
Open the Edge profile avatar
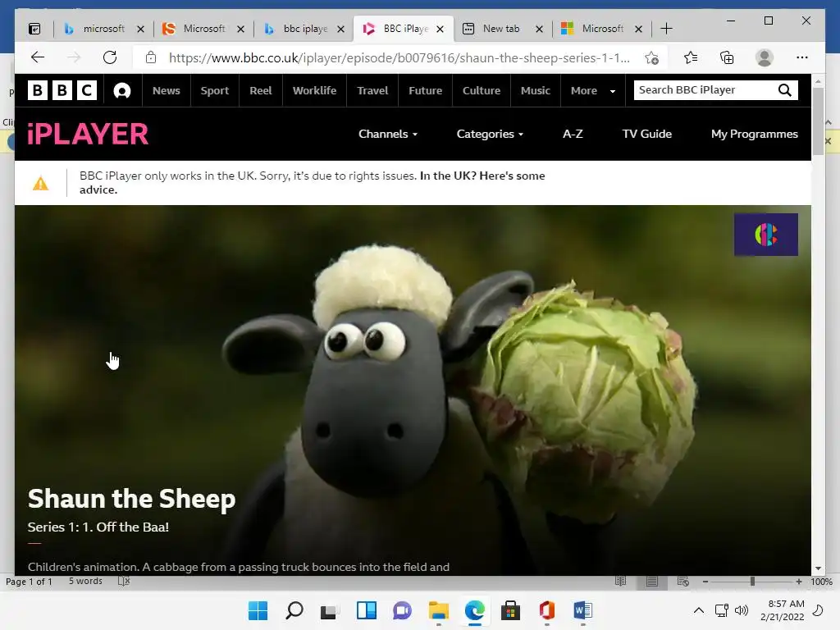765,57
